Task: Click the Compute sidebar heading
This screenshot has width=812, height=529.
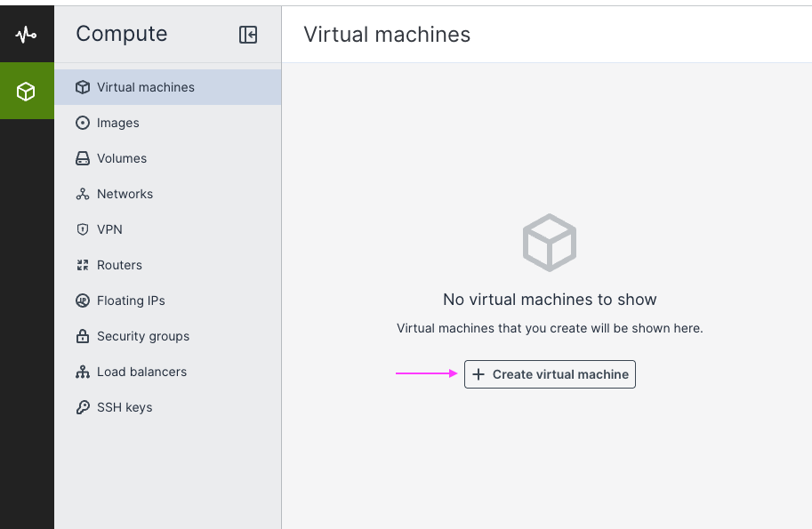Action: tap(122, 34)
